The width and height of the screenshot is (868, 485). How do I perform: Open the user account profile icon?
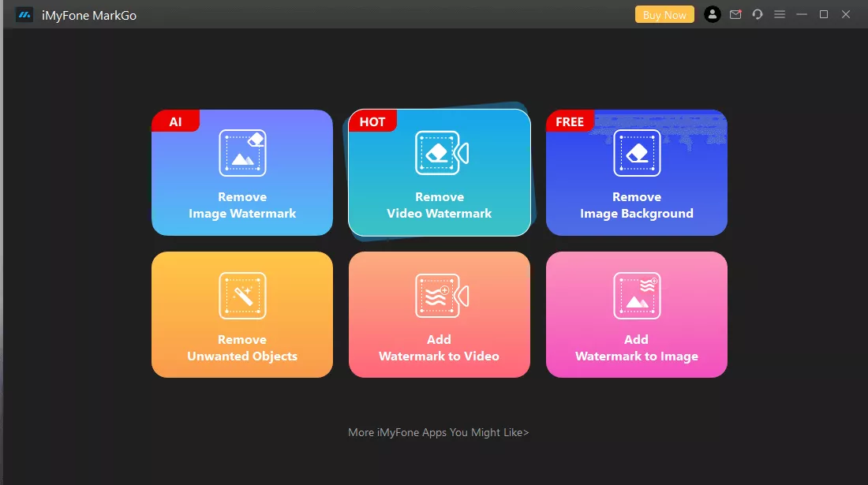pos(713,14)
